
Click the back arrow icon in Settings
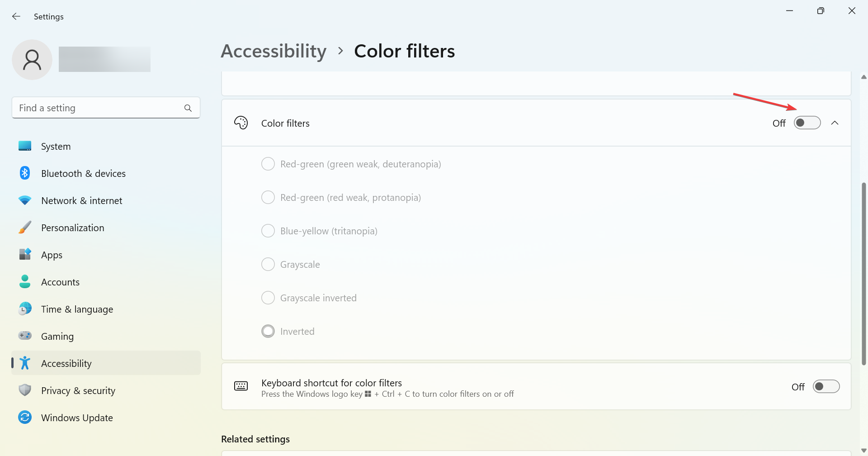click(x=16, y=16)
